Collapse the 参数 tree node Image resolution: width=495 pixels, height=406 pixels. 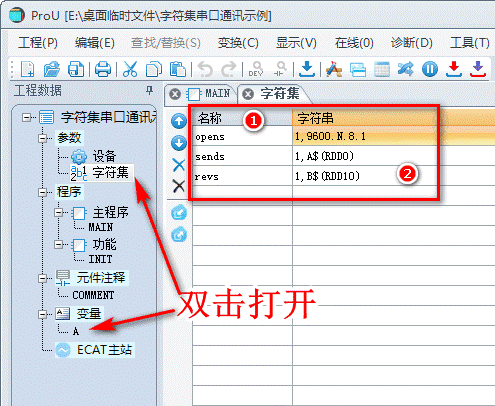click(43, 138)
